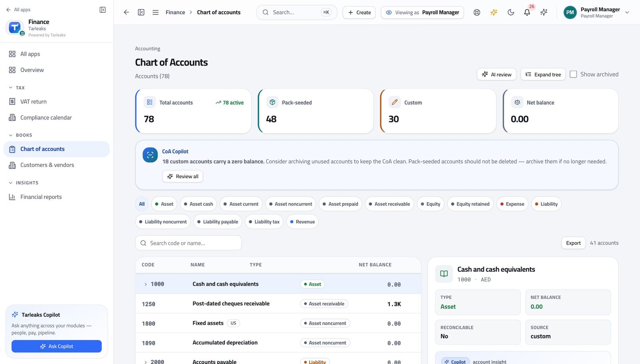Filter by the Equity chip
Image resolution: width=640 pixels, height=364 pixels.
[x=430, y=204]
